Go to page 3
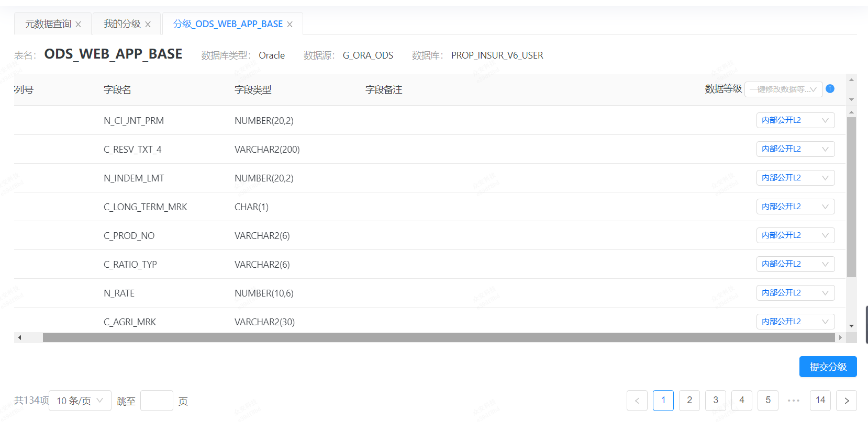868x422 pixels. pos(716,401)
